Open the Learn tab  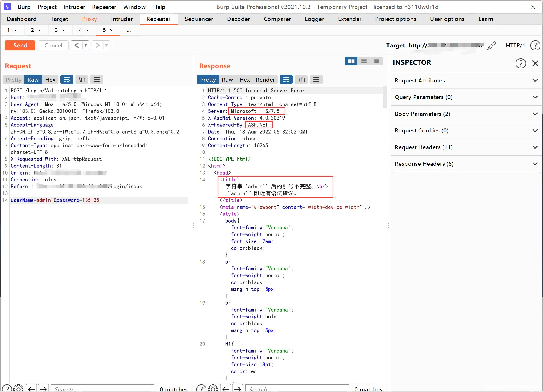pos(486,19)
